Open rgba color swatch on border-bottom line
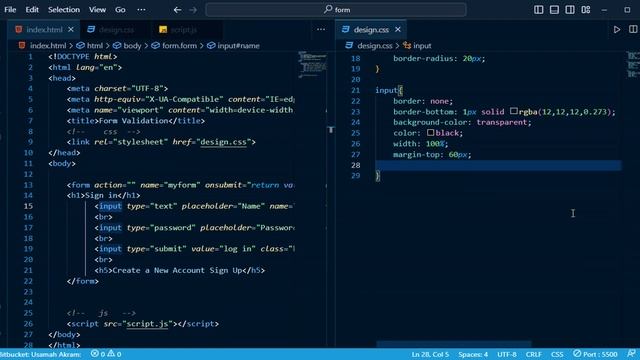The height and width of the screenshot is (360, 640). 513,111
